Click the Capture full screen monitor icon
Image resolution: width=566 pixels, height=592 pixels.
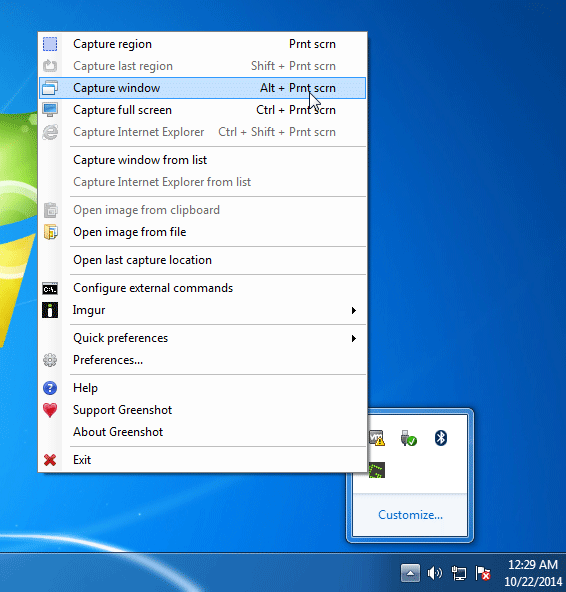(50, 110)
